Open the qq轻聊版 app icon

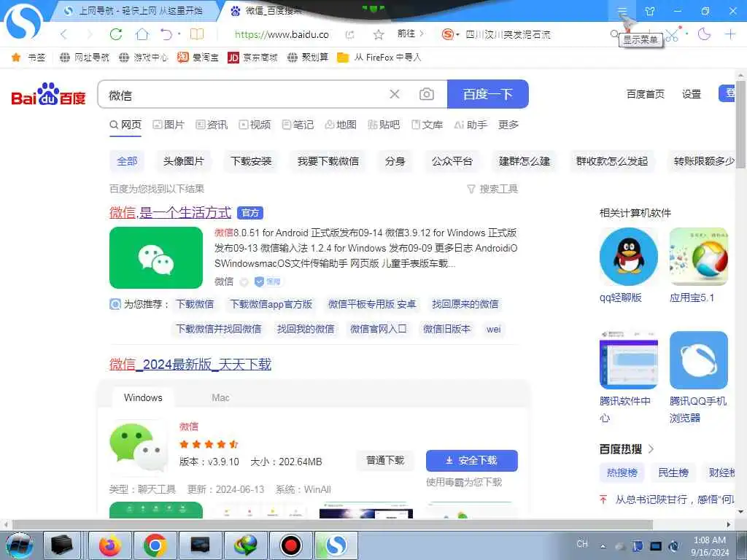628,257
